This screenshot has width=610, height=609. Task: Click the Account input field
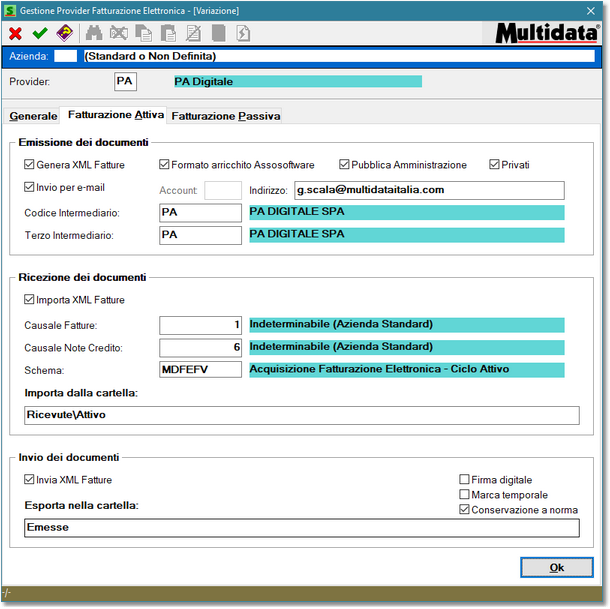pyautogui.click(x=223, y=190)
